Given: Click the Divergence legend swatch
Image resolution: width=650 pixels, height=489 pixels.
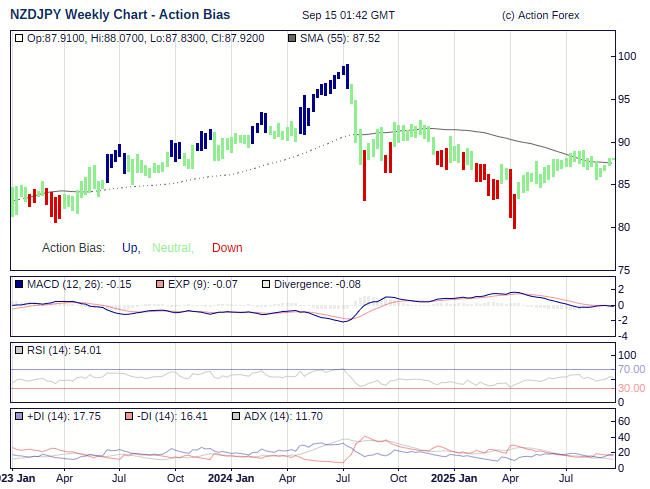Looking at the screenshot, I should pyautogui.click(x=265, y=284).
